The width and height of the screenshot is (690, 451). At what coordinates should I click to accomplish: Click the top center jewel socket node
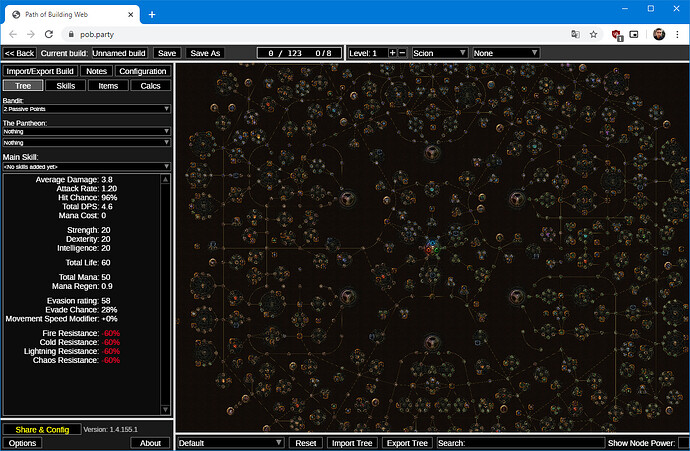click(432, 153)
